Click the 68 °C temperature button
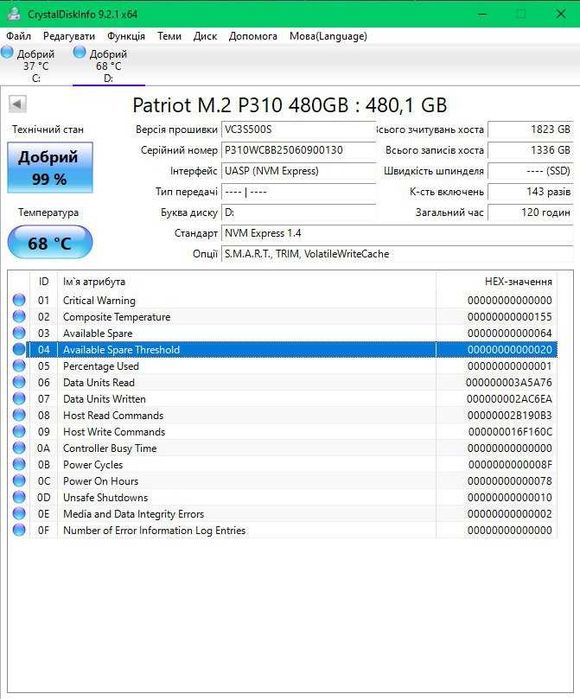The image size is (580, 699). 50,243
